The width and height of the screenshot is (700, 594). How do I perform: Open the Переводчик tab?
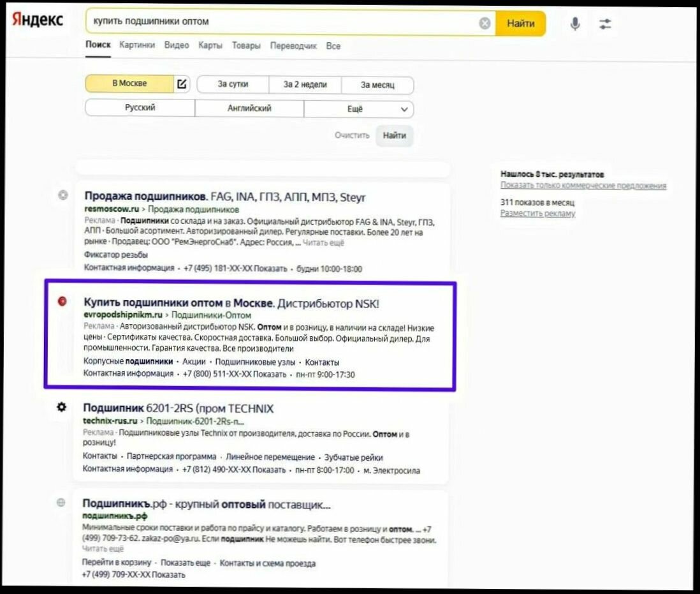click(293, 46)
